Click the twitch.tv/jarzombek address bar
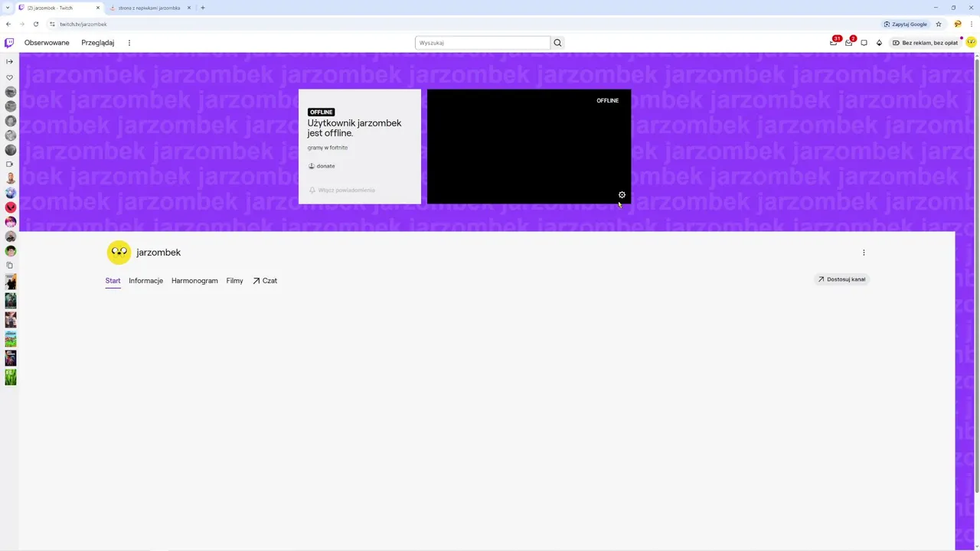Image resolution: width=980 pixels, height=551 pixels. click(459, 24)
